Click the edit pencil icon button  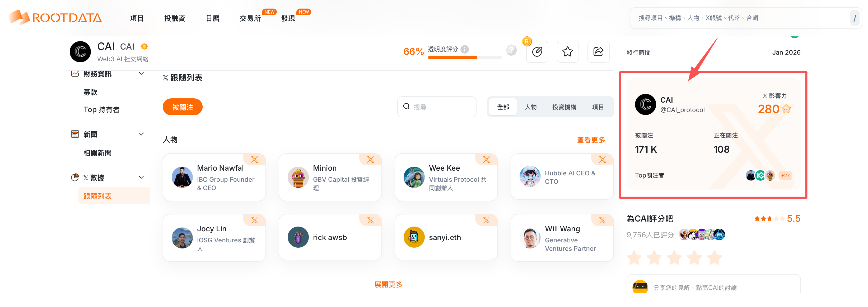[x=537, y=52]
